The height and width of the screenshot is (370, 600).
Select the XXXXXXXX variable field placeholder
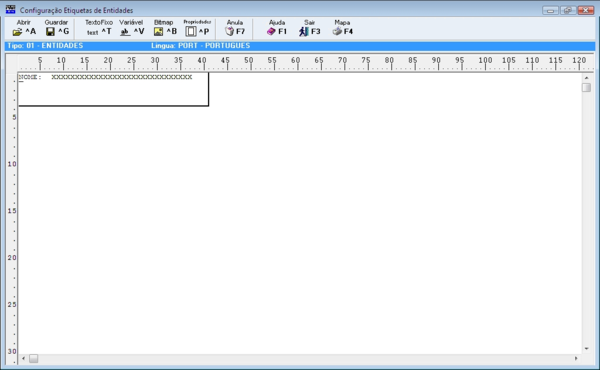coord(122,77)
